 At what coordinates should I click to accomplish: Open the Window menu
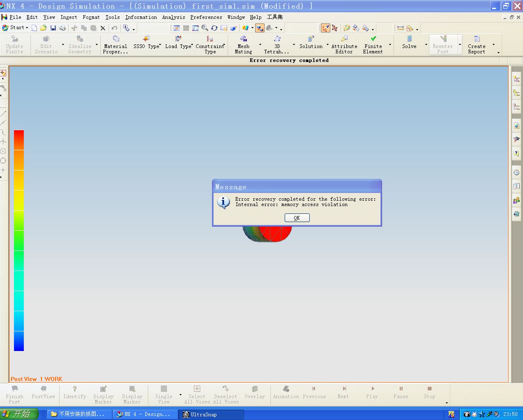pyautogui.click(x=236, y=17)
